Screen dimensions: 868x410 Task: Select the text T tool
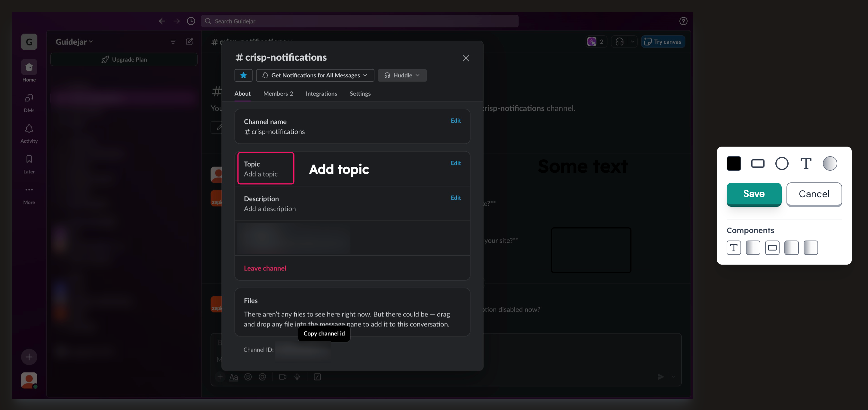tap(806, 163)
